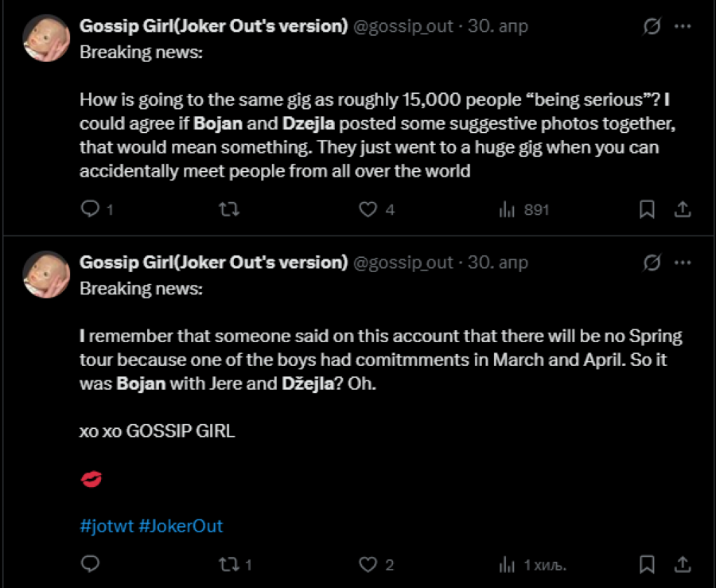Like the first tweet with 4 likes
The width and height of the screenshot is (716, 588).
tap(368, 209)
